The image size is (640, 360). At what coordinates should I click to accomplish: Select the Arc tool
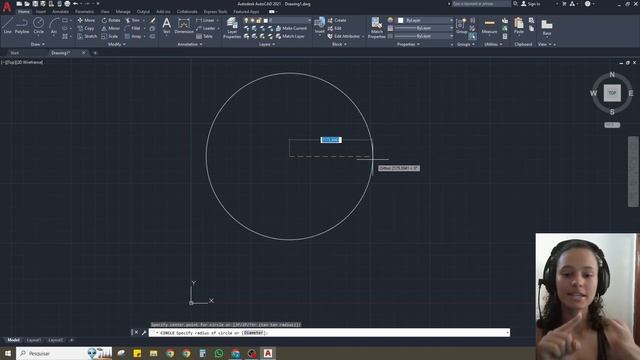pos(53,26)
